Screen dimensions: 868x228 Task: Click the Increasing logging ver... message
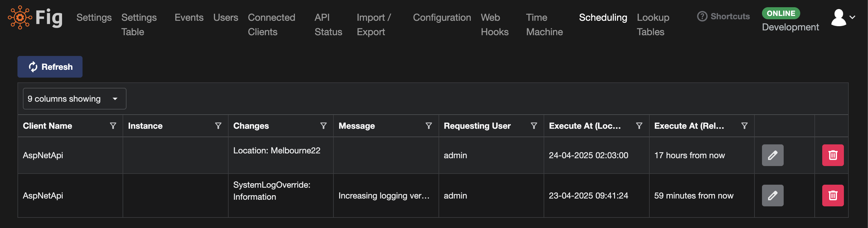(384, 196)
